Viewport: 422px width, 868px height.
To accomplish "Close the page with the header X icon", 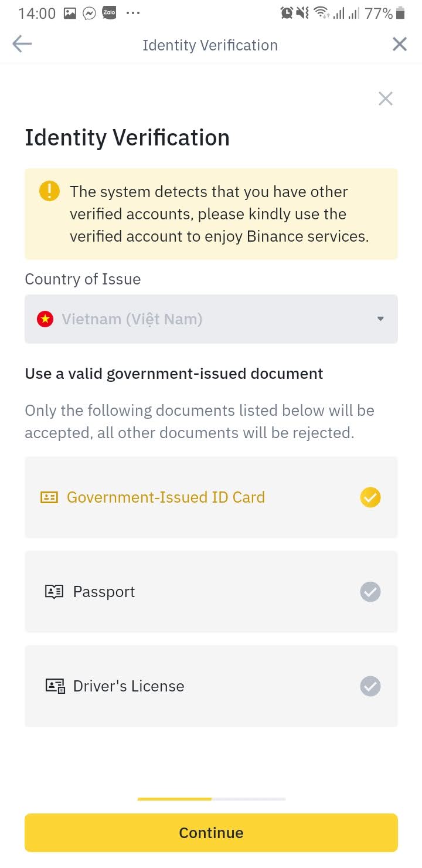I will coord(400,45).
